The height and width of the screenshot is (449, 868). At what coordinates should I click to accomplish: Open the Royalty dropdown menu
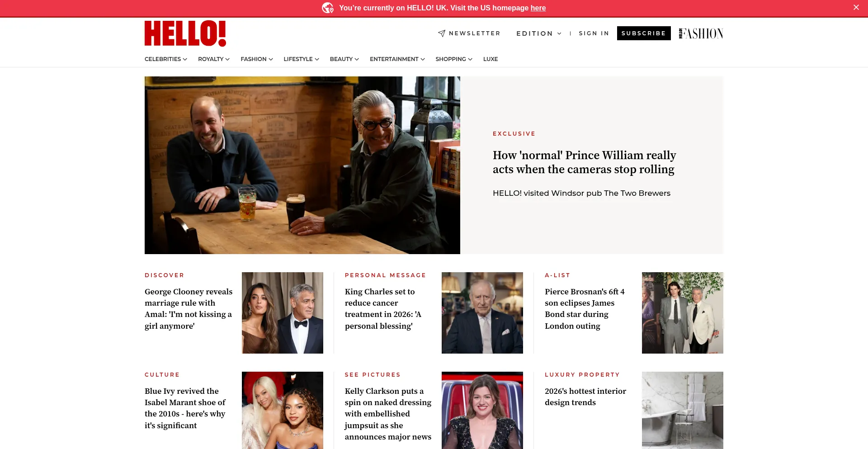tap(214, 59)
